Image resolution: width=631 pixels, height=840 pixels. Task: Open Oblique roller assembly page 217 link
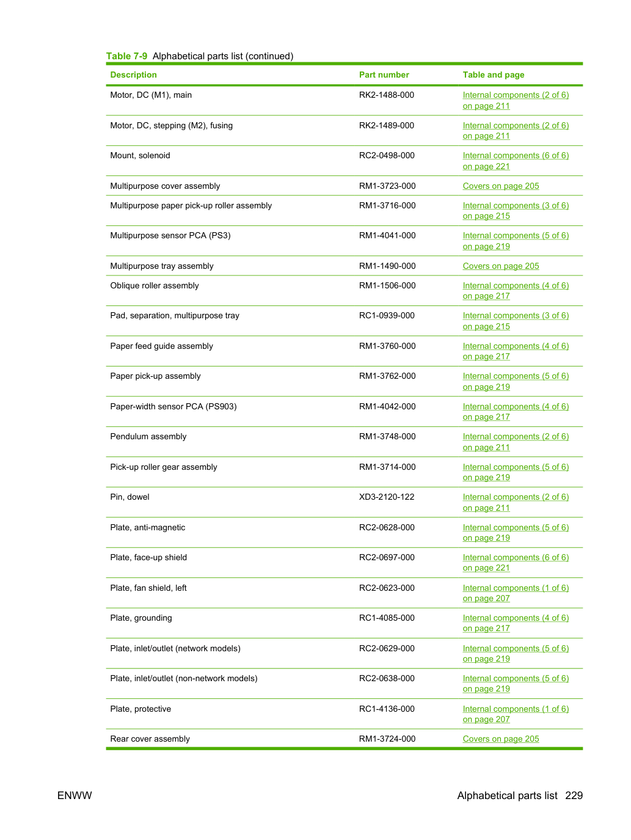[x=516, y=291]
